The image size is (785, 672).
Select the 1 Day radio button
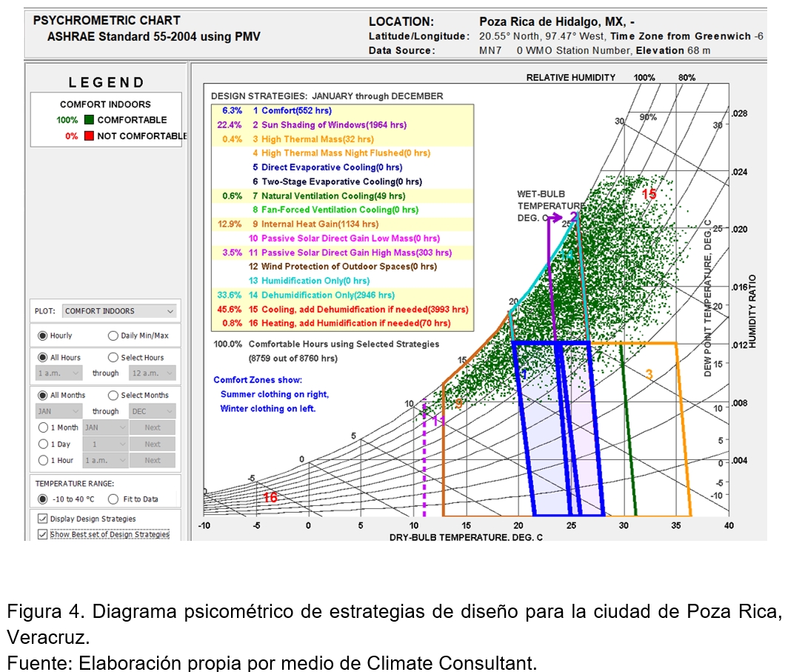pyautogui.click(x=44, y=444)
